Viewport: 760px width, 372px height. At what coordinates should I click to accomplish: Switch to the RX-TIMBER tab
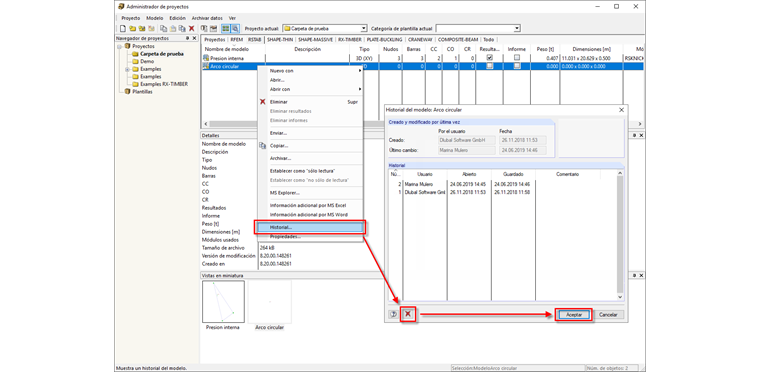(x=350, y=40)
